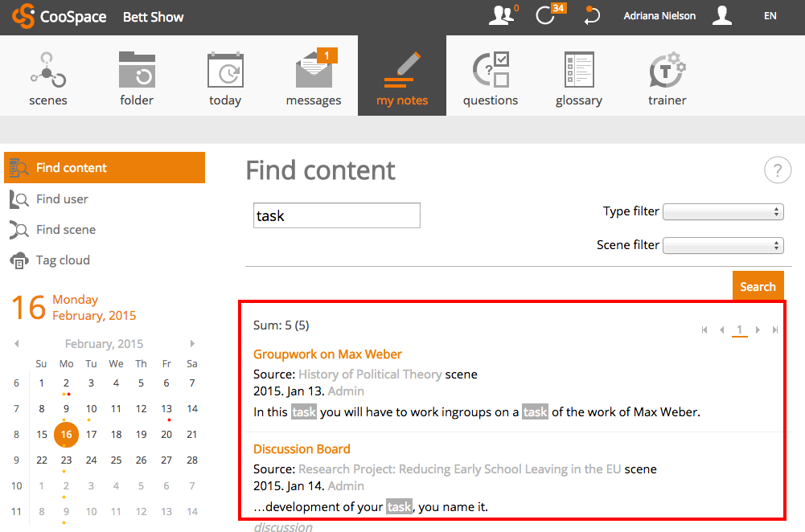This screenshot has width=805, height=532.
Task: Go to next month in calendar
Action: click(192, 344)
